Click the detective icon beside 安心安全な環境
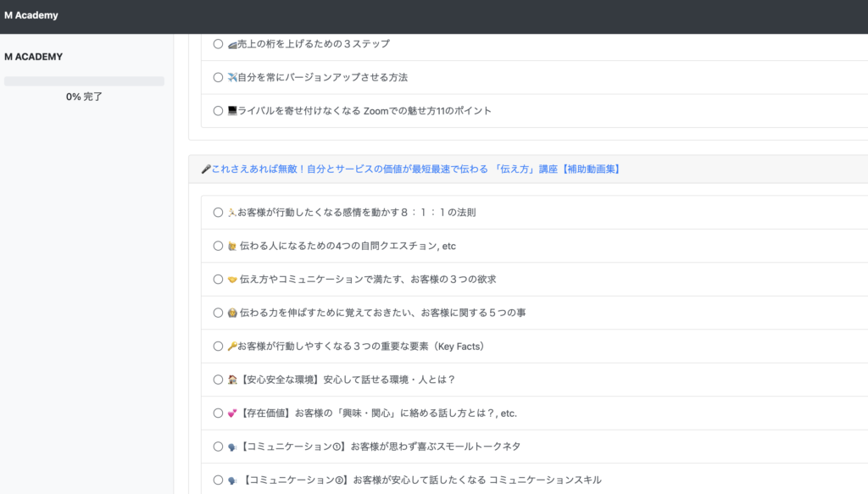Viewport: 868px width, 494px height. tap(232, 380)
